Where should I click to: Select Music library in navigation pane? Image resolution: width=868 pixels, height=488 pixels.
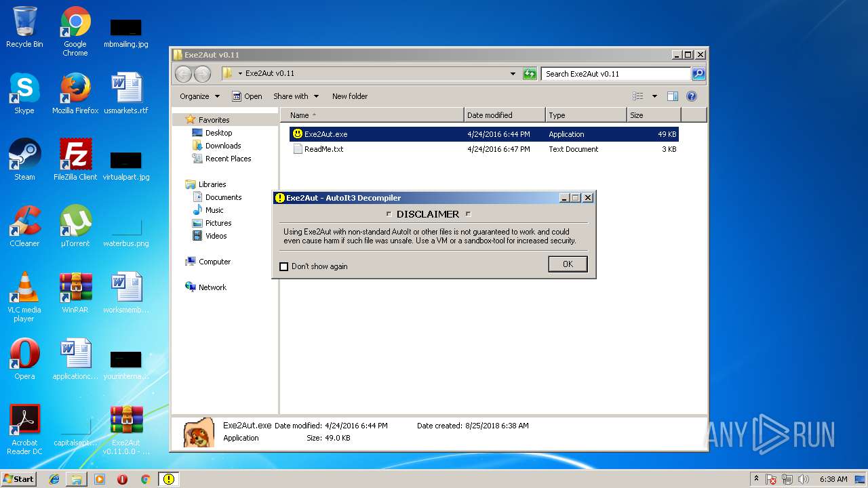(214, 210)
